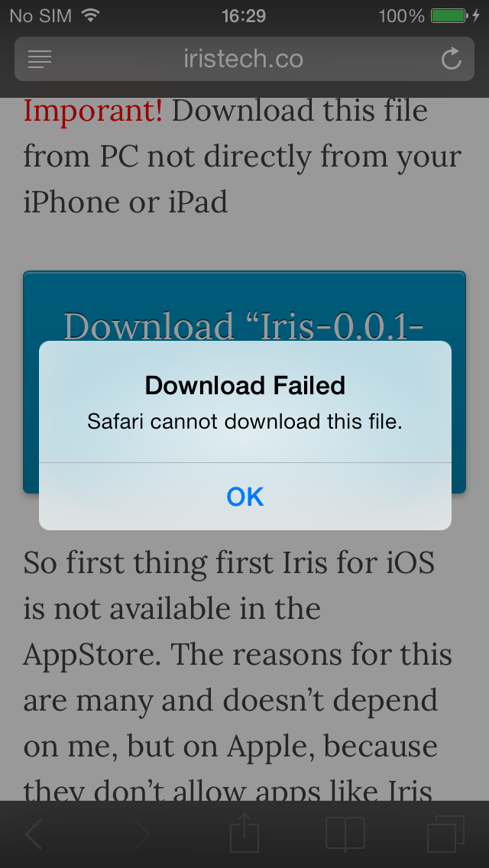
Task: Tap the 16:29 clock in the status bar
Action: click(244, 15)
